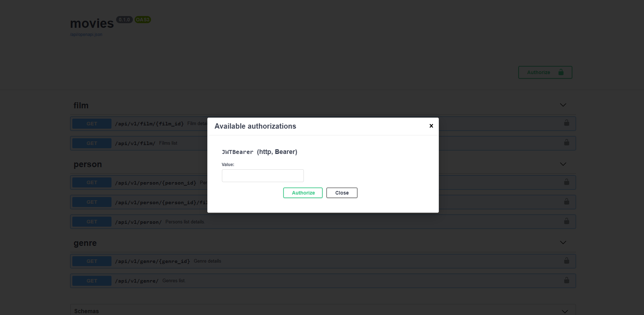The image size is (644, 315).
Task: Click the Value: label
Action: click(228, 165)
